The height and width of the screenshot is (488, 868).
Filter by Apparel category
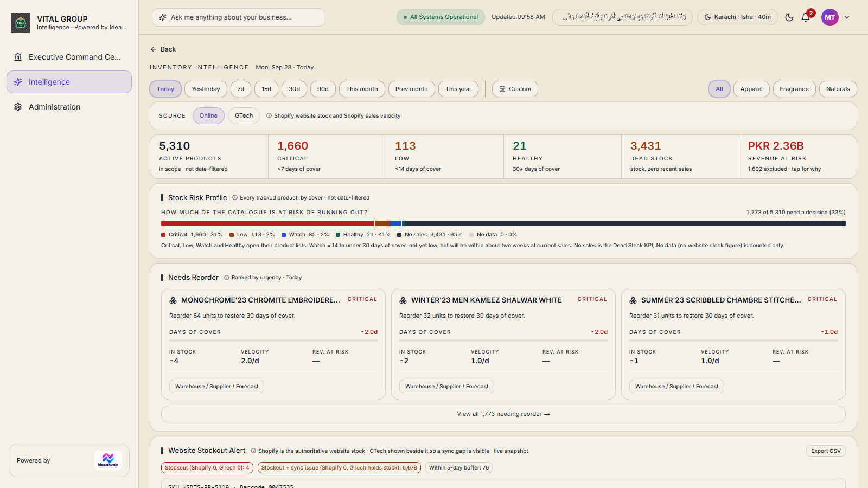click(751, 89)
